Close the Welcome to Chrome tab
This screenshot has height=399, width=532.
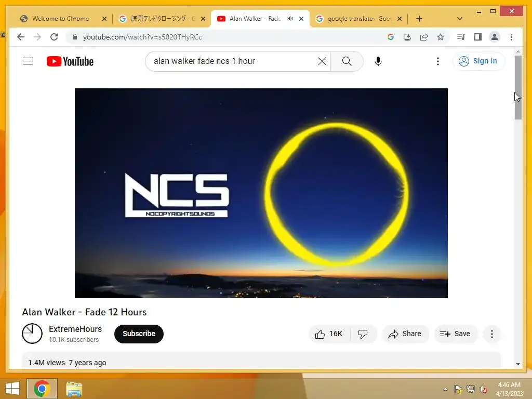point(104,19)
